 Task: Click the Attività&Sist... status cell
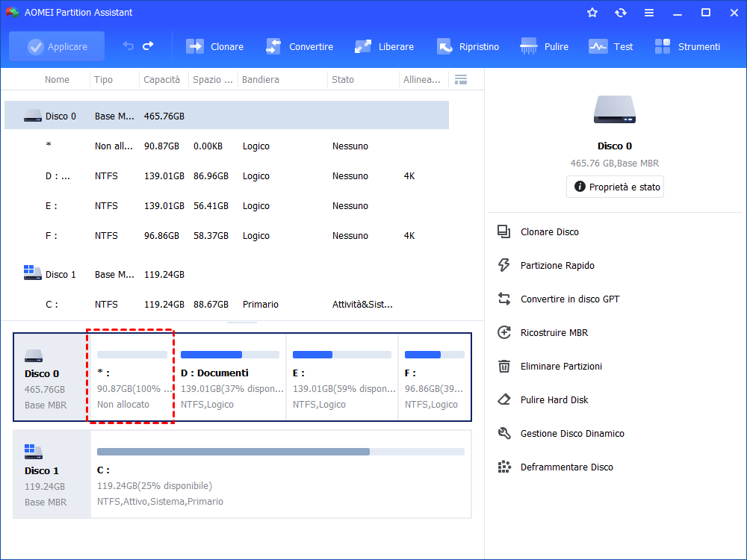click(362, 305)
